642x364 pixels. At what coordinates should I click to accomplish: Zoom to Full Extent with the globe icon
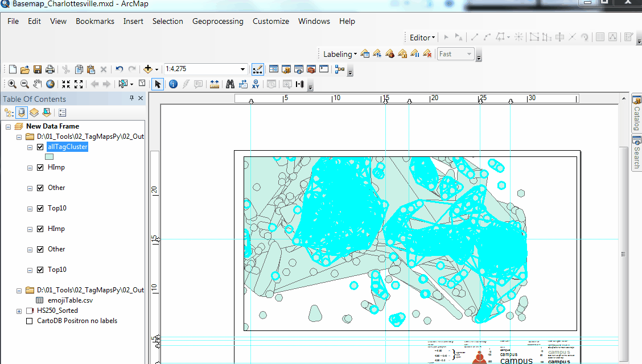click(x=50, y=84)
